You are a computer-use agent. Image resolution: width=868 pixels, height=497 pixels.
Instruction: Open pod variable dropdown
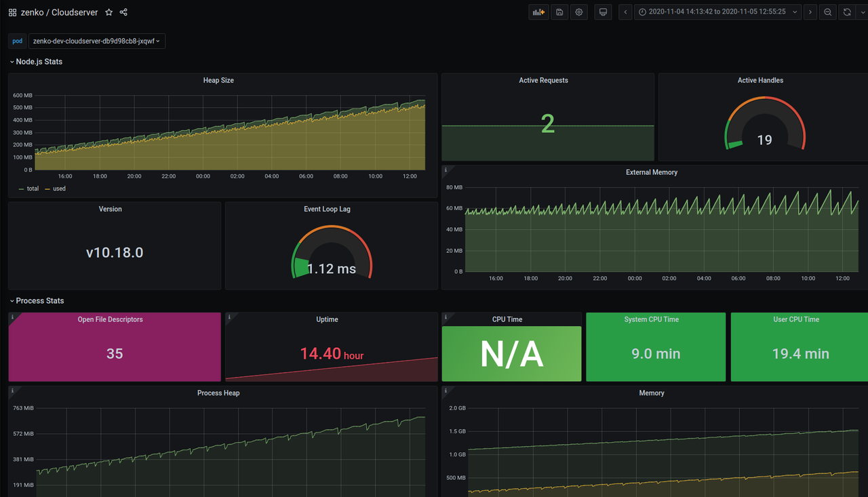point(97,41)
